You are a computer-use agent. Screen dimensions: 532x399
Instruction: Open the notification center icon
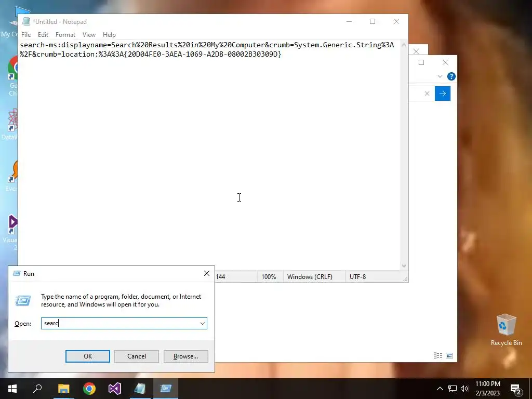click(x=516, y=389)
